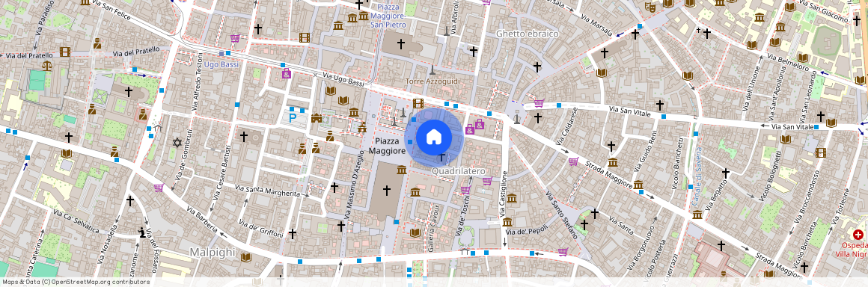Click the Via Santo Stefano street label
This screenshot has height=287, width=868.
coord(562,215)
